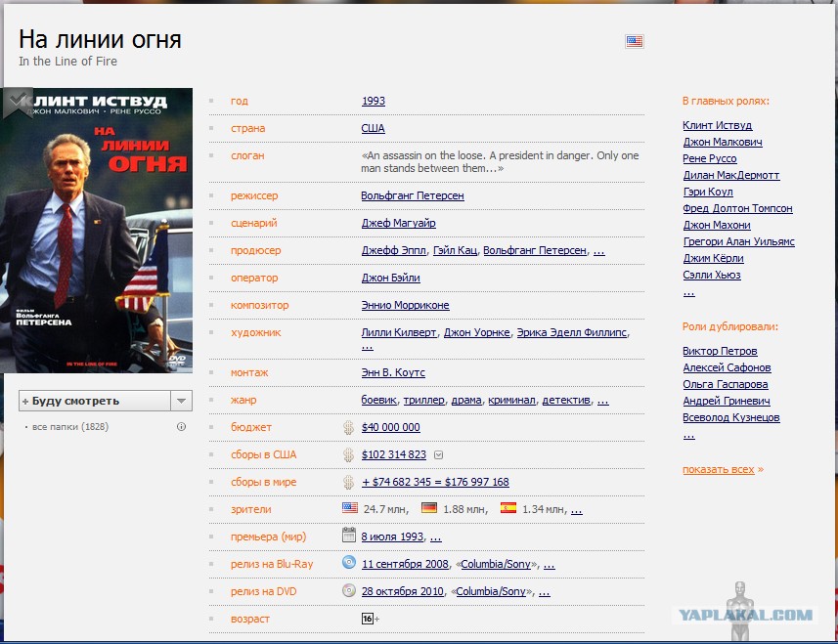Click the movie poster thumbnail
The height and width of the screenshot is (644, 838).
click(97, 230)
